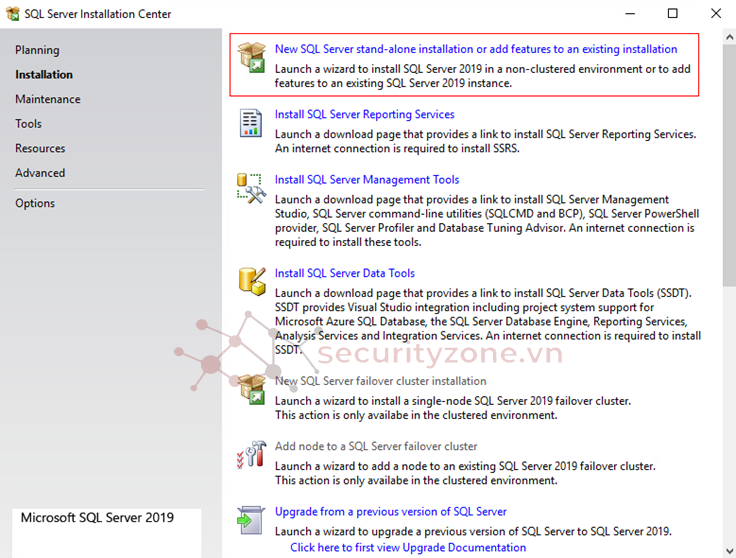This screenshot has width=736, height=558.
Task: Click Install SQL Server Data Tools link
Action: click(345, 273)
